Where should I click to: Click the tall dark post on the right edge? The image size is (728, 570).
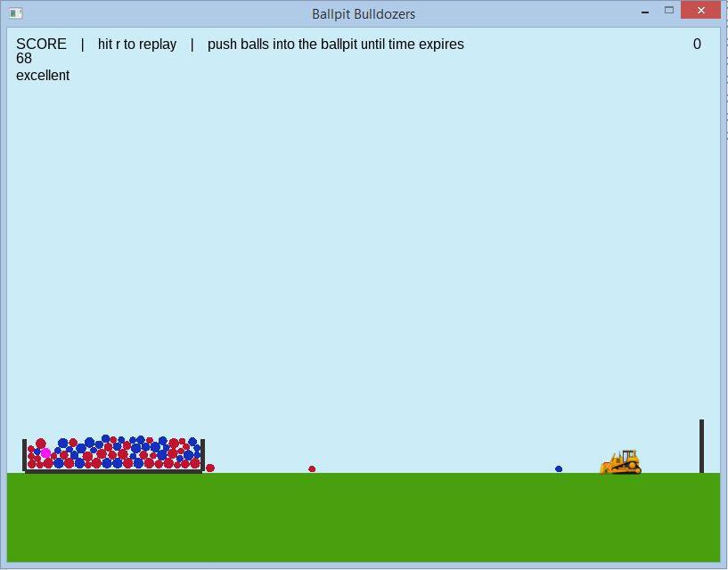701,446
